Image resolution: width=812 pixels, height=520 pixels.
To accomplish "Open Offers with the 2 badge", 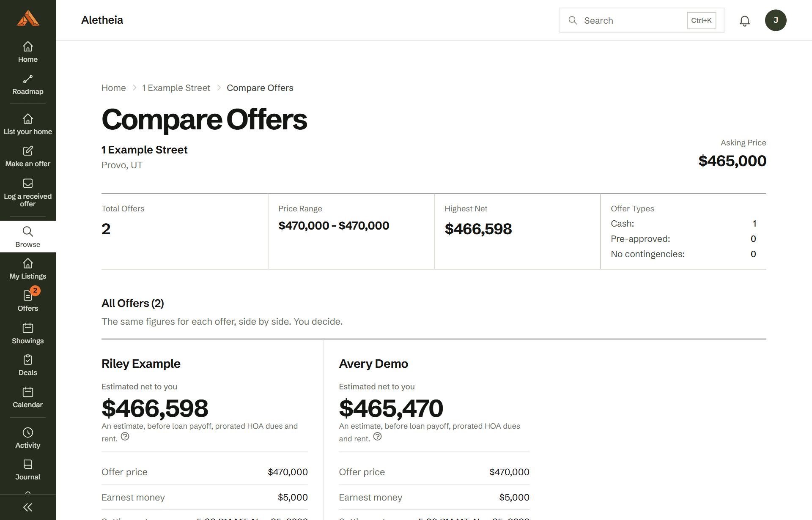I will [28, 301].
